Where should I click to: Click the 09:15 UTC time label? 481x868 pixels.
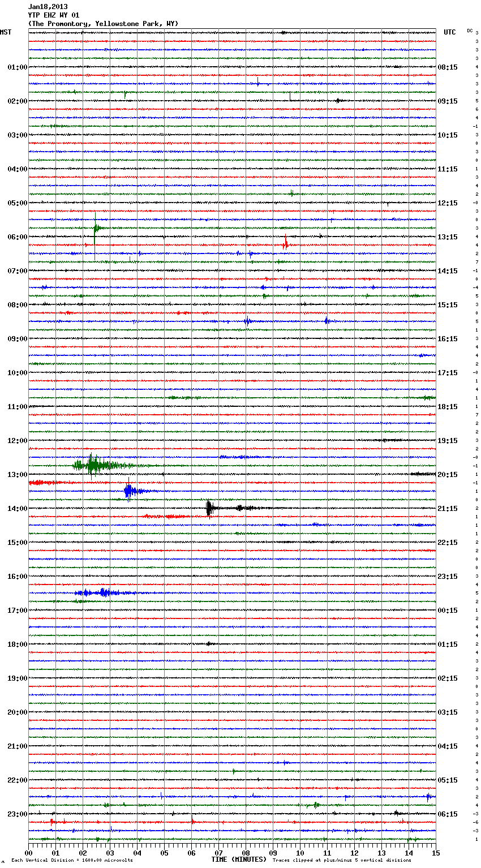click(x=448, y=101)
